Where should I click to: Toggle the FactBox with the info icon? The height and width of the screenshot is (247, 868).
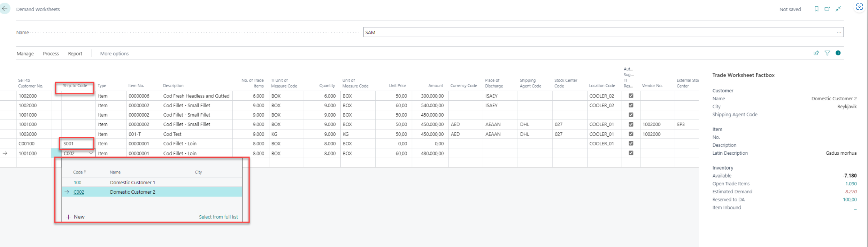coord(838,53)
